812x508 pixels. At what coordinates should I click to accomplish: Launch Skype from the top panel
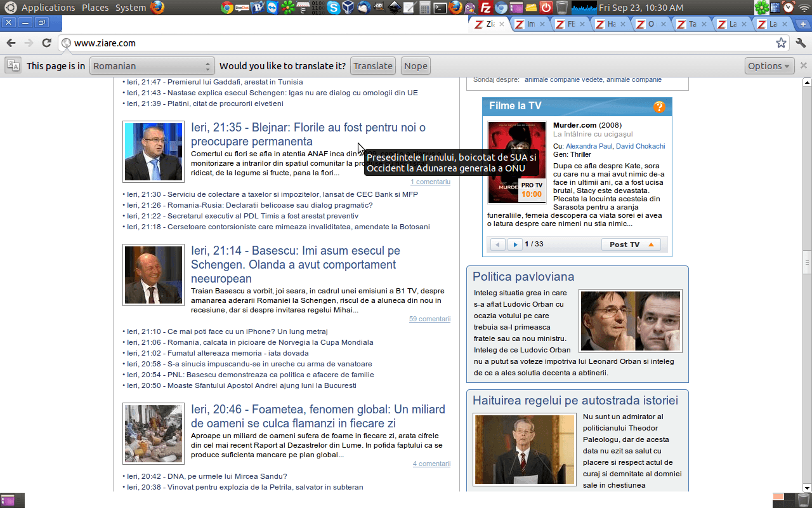(x=334, y=8)
